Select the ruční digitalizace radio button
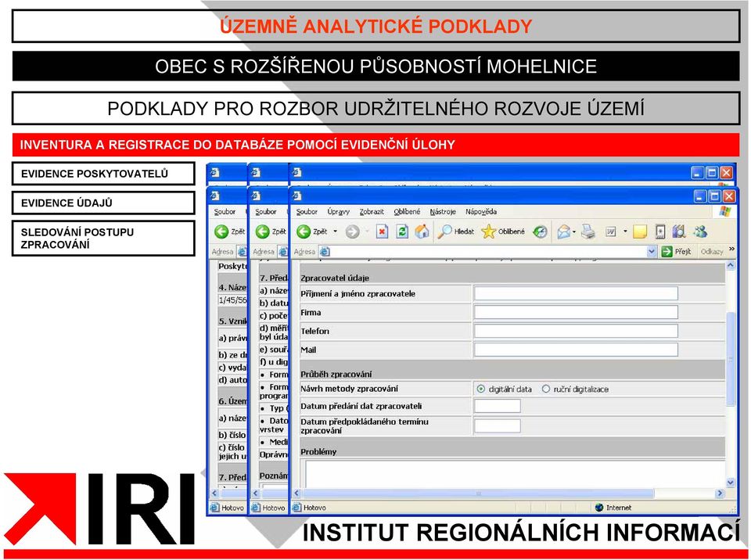This screenshot has width=751, height=560. point(545,389)
